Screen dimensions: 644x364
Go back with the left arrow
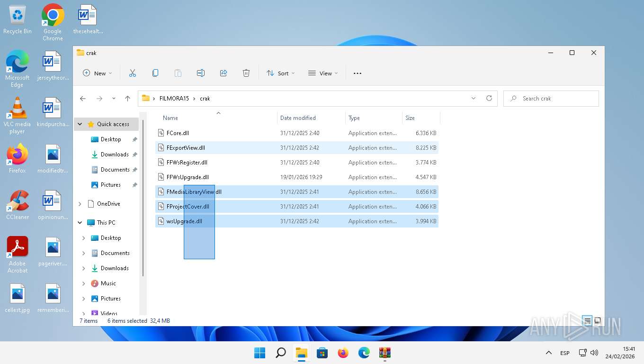[83, 99]
